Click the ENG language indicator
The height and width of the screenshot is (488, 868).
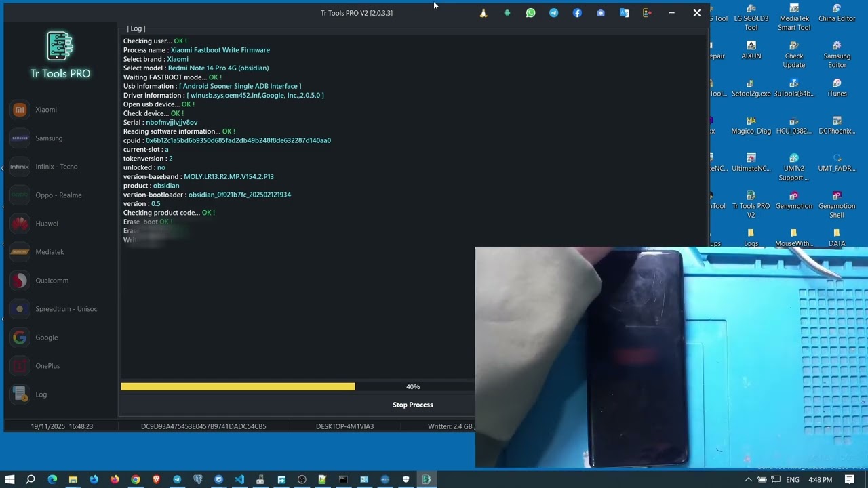click(x=792, y=480)
